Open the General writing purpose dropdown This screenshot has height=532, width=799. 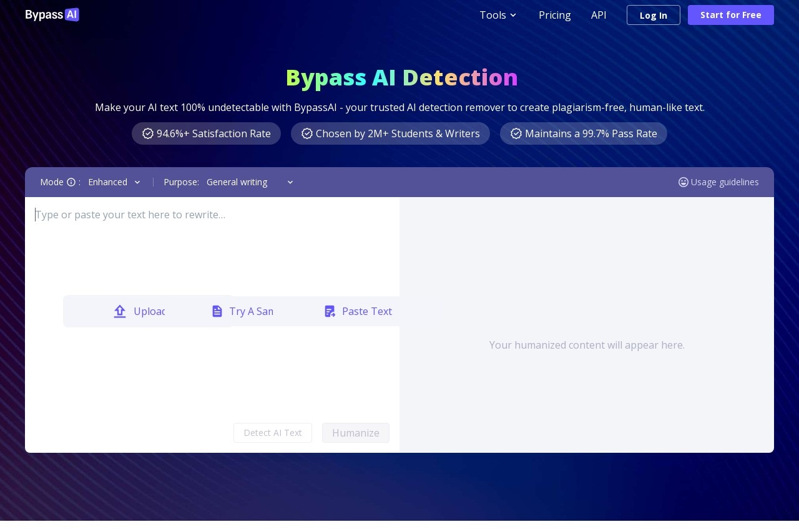[250, 182]
